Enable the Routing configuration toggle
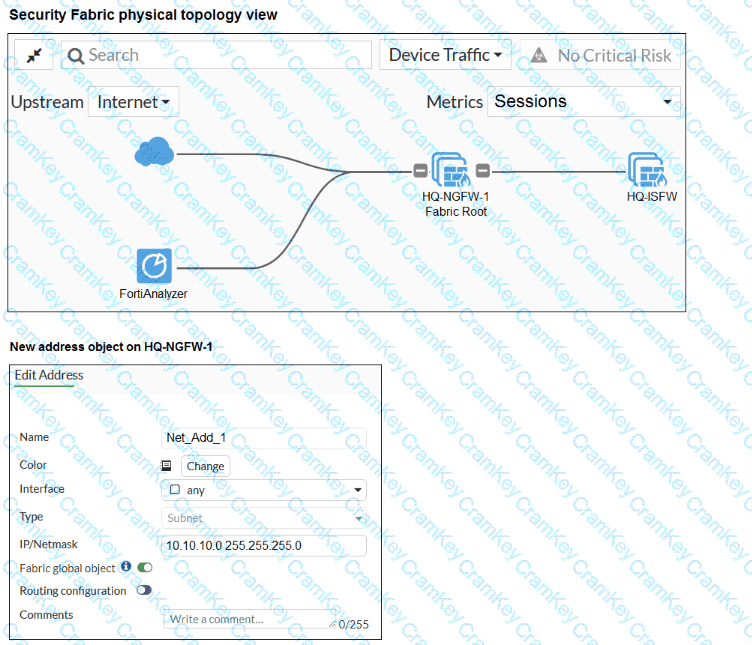 click(x=144, y=591)
